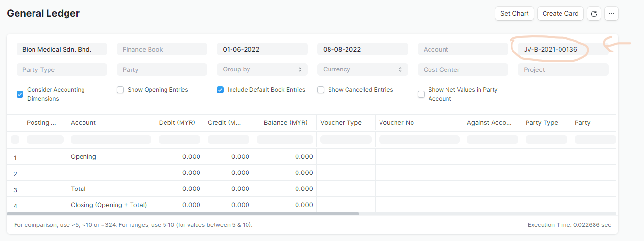Click the filter box under Voucher Type column
The image size is (644, 241).
(x=346, y=139)
